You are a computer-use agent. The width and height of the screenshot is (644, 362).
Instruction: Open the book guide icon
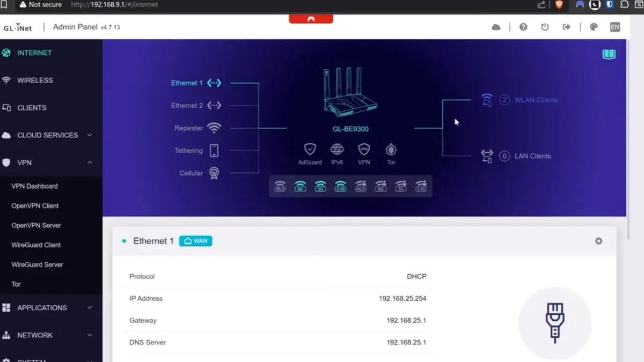point(609,54)
